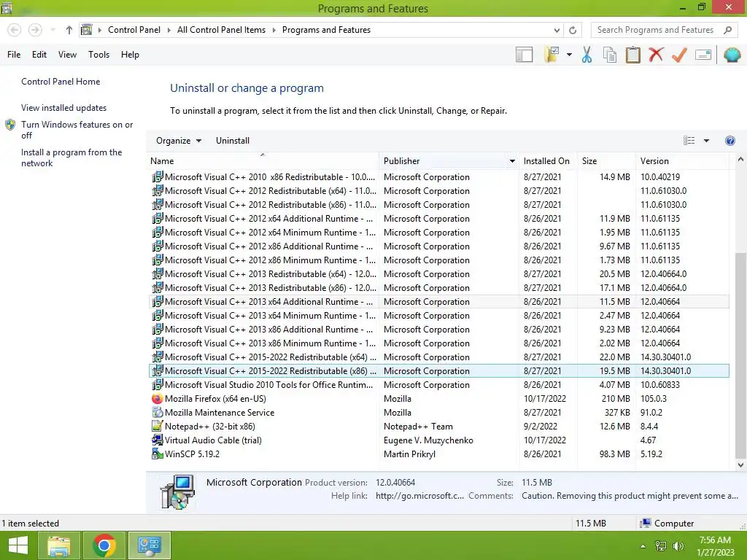Viewport: 747px width, 560px height.
Task: Click the Cut scissors toolbar icon
Action: tap(587, 55)
